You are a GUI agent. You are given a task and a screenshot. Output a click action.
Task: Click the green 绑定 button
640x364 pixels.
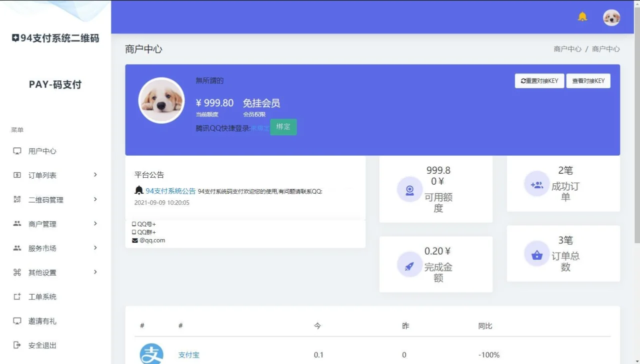[x=283, y=127]
